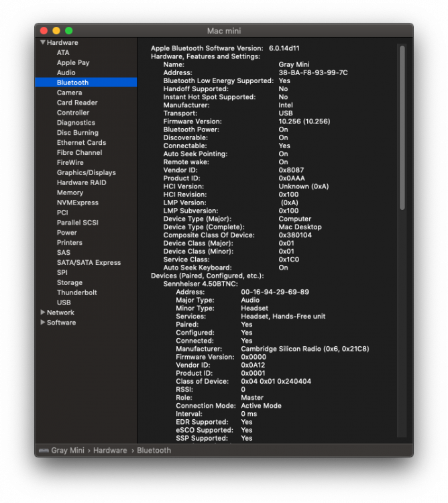Select ATA in the sidebar
Image resolution: width=448 pixels, height=503 pixels.
63,52
